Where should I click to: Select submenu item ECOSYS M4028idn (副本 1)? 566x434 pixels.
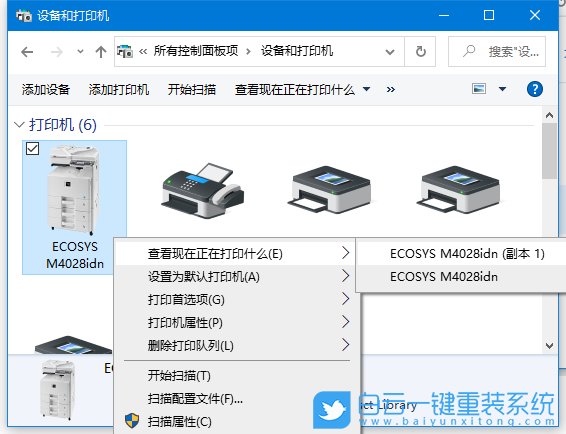[461, 253]
